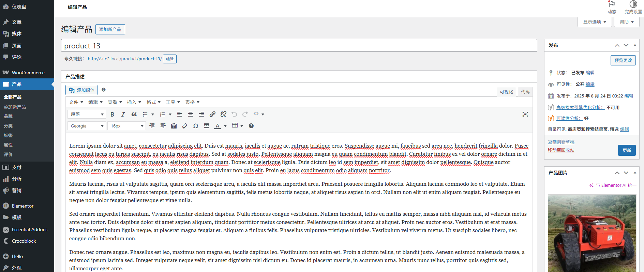Click the remove link icon
Image resolution: width=644 pixels, height=272 pixels.
pos(223,114)
